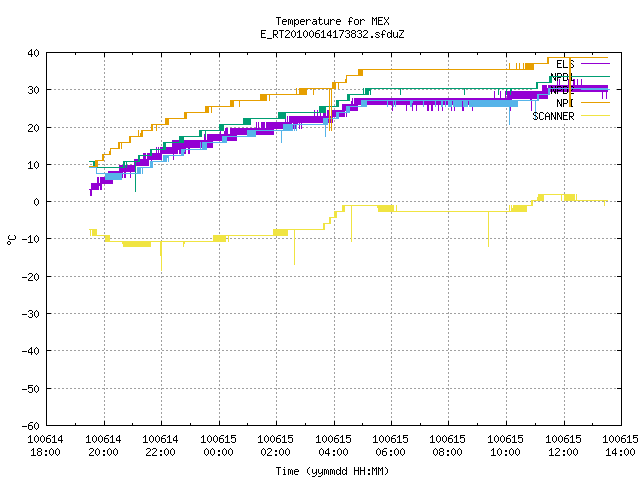Click the x-axis label 100615 02:00
Image resolution: width=640 pixels, height=480 pixels.
tap(276, 446)
